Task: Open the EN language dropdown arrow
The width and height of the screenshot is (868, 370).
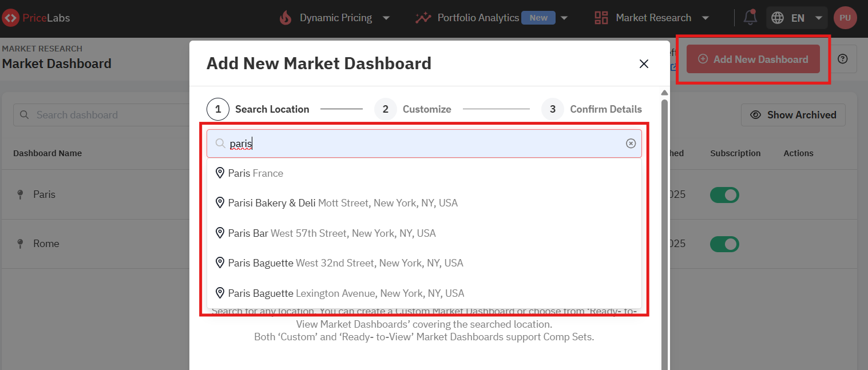Action: coord(819,18)
